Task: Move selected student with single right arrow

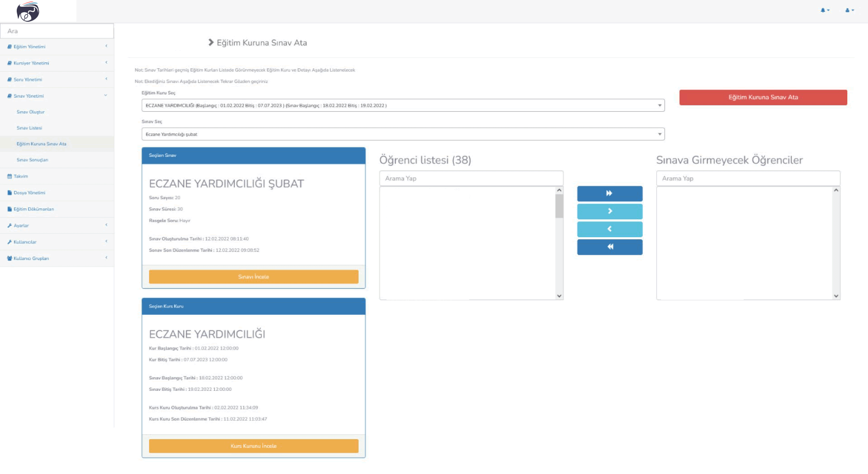Action: tap(609, 211)
